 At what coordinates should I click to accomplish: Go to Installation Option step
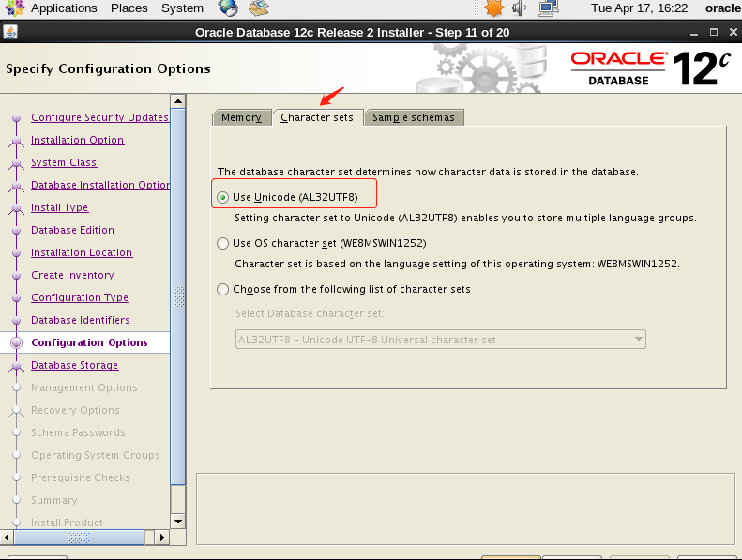coord(78,140)
